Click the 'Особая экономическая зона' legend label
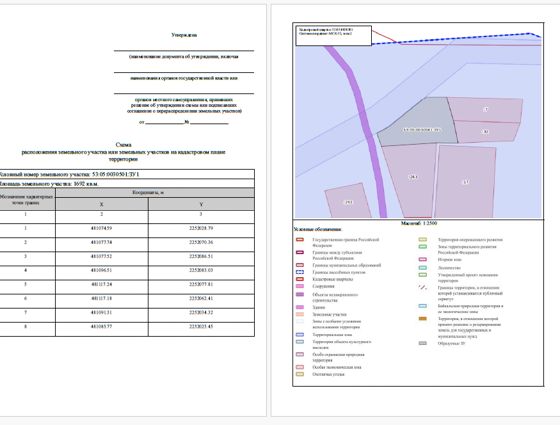This screenshot has width=560, height=425. point(337,367)
